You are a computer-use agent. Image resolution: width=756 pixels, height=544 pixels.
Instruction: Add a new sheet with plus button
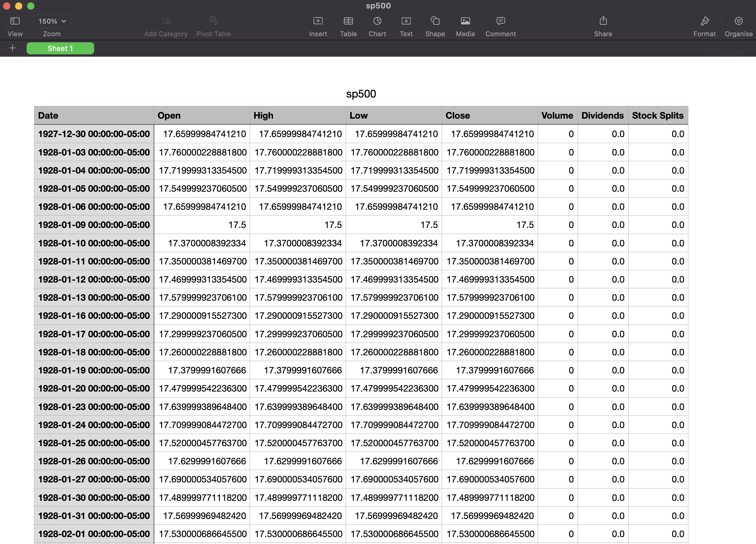coord(13,48)
